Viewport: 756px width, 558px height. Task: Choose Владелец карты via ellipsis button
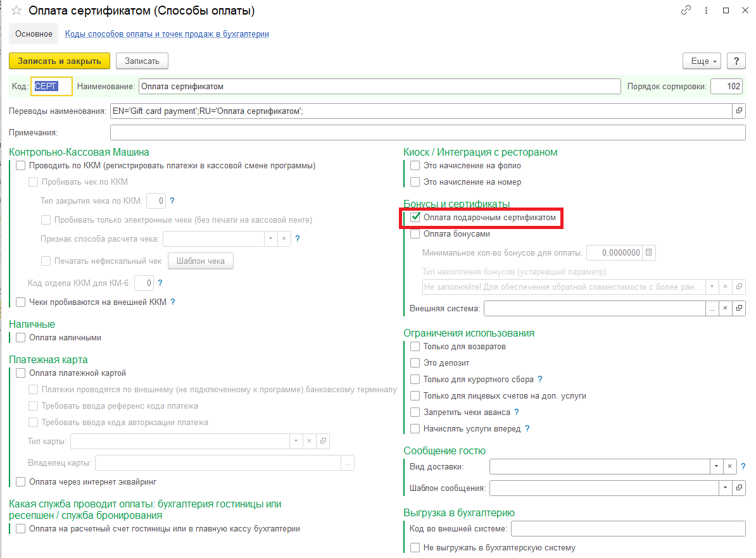pyautogui.click(x=348, y=463)
